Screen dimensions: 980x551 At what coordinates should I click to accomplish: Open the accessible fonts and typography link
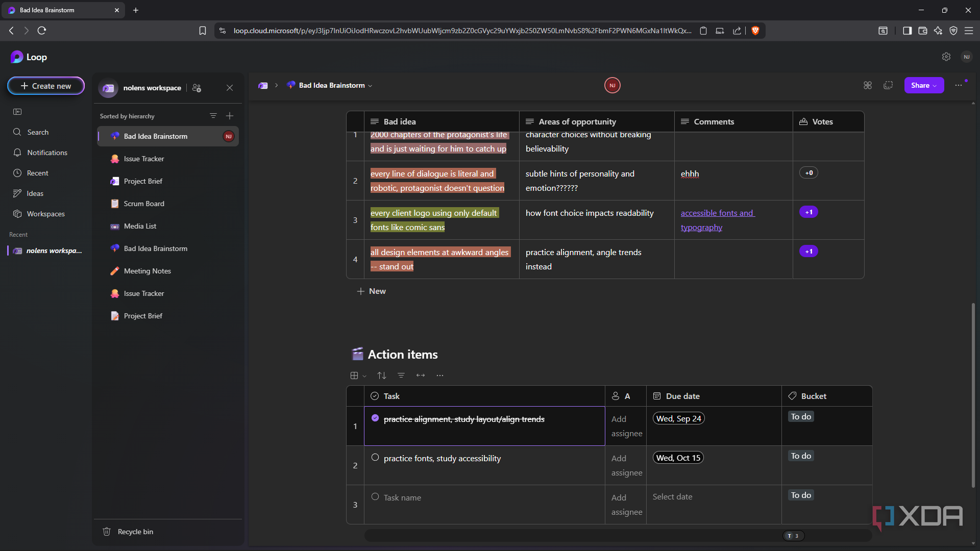point(717,220)
